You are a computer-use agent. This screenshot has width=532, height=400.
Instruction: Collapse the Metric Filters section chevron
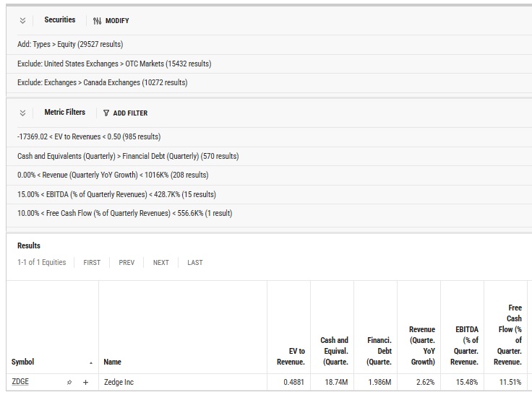click(x=22, y=113)
